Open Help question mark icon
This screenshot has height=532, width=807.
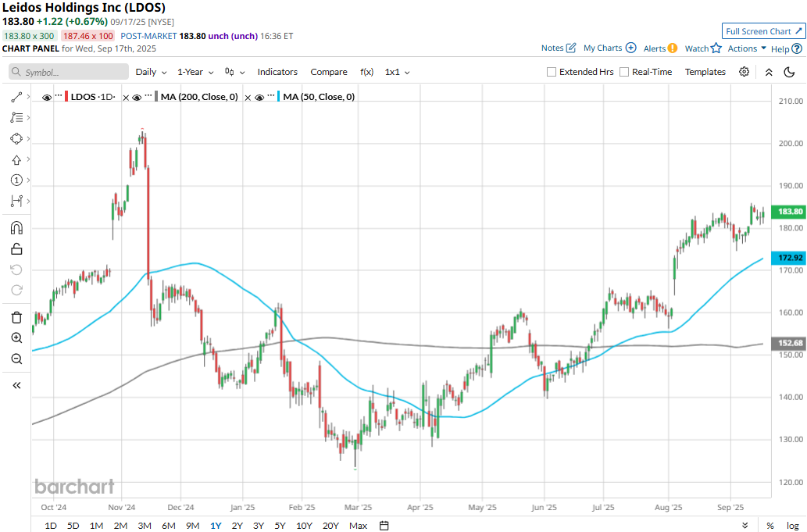pos(797,49)
